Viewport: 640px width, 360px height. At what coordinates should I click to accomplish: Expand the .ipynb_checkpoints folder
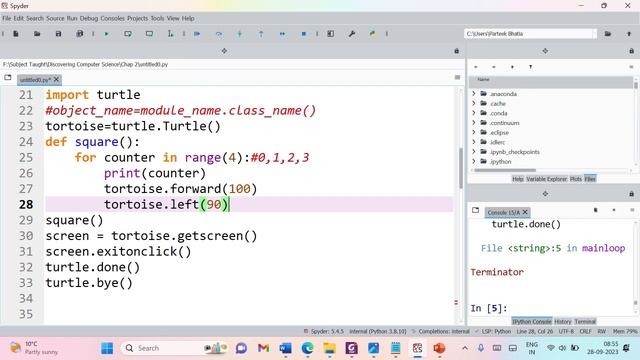(474, 152)
